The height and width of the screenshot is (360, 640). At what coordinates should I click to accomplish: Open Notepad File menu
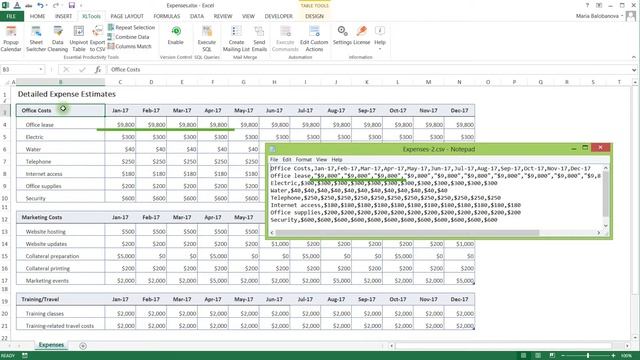pyautogui.click(x=274, y=160)
